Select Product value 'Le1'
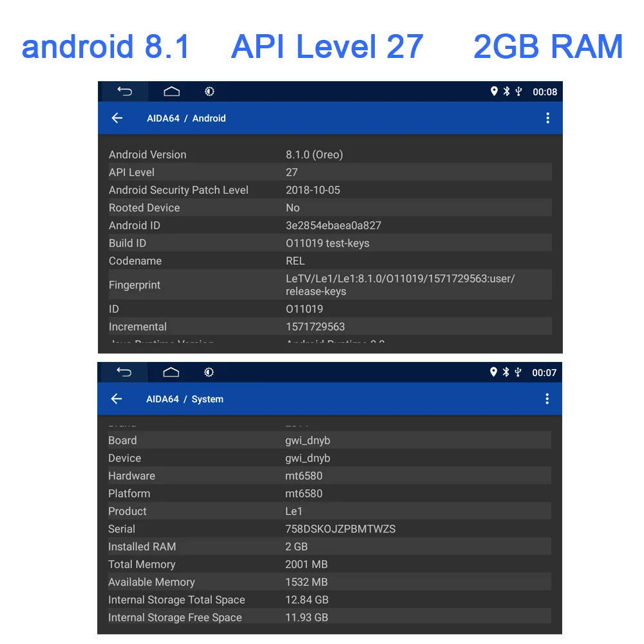 pos(294,511)
